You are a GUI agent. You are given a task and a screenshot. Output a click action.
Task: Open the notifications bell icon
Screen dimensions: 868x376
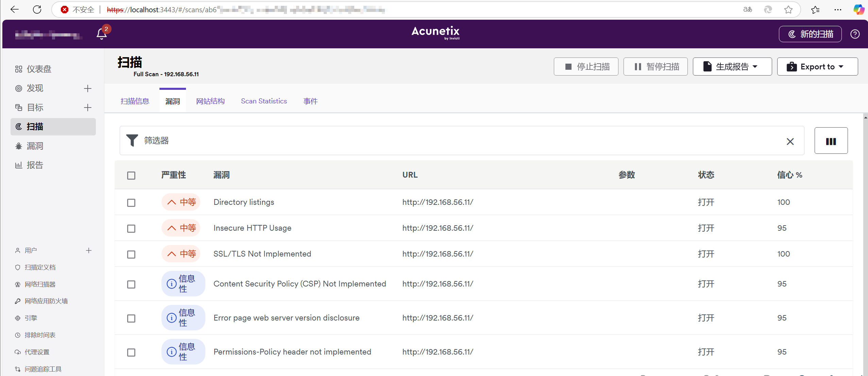pos(102,34)
